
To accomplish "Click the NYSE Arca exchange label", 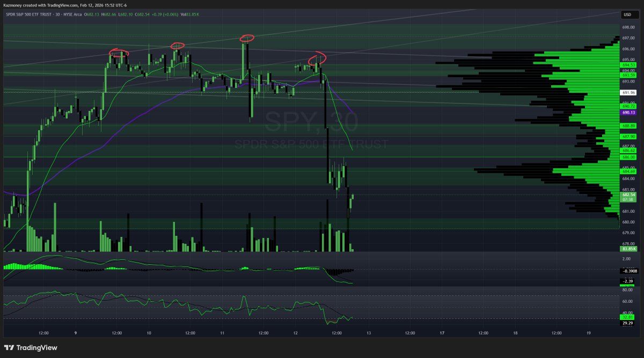I will 73,14.
